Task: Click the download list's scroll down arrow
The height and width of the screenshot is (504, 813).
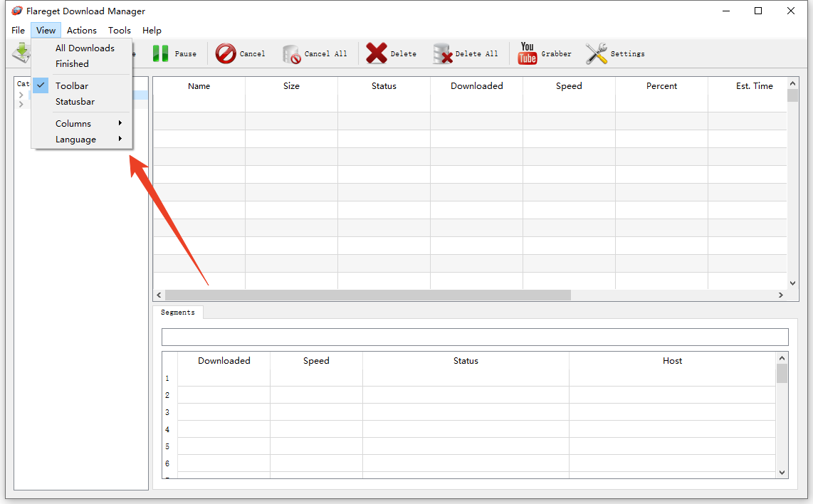Action: click(x=792, y=283)
